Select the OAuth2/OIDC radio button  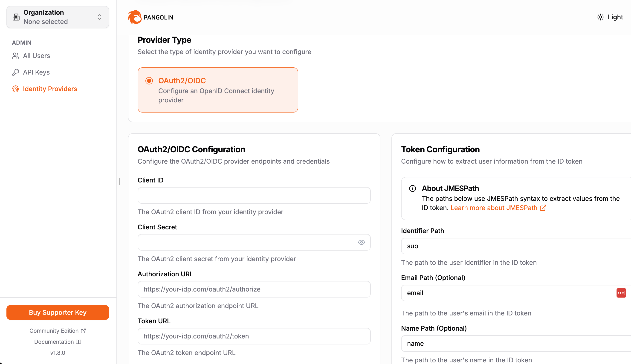click(149, 81)
